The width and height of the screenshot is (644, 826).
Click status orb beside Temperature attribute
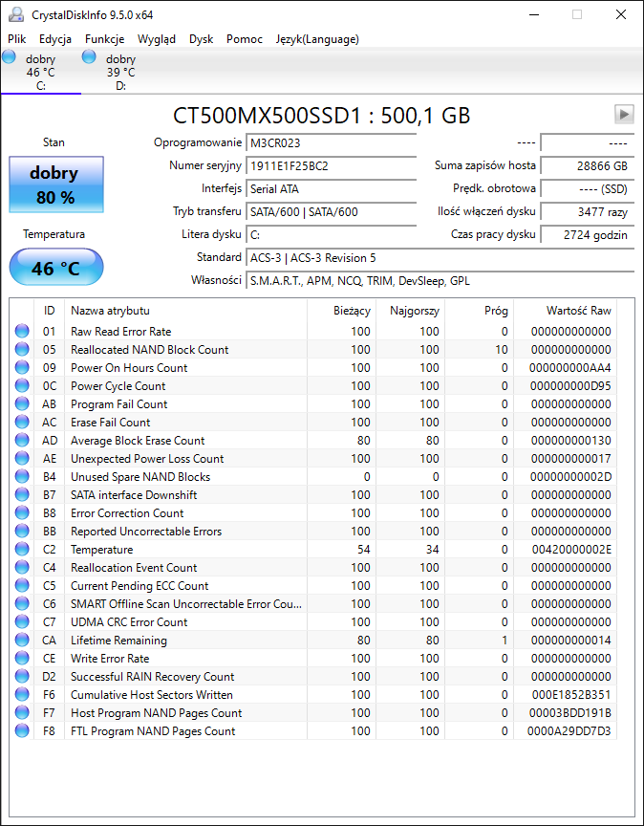22,550
